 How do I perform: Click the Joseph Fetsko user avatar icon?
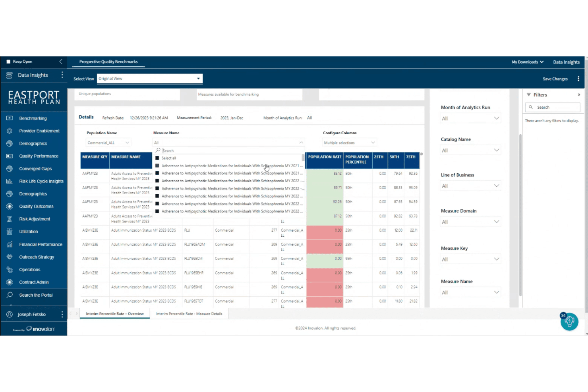click(10, 315)
